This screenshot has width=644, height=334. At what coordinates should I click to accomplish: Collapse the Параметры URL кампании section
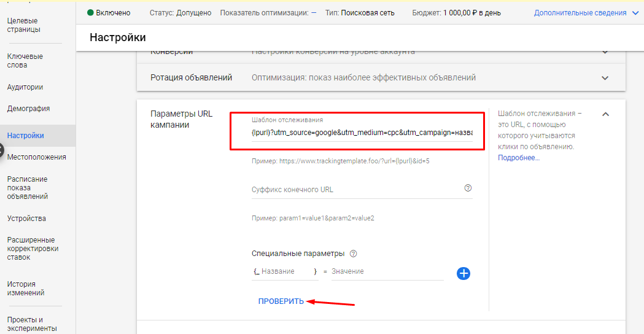tap(605, 114)
